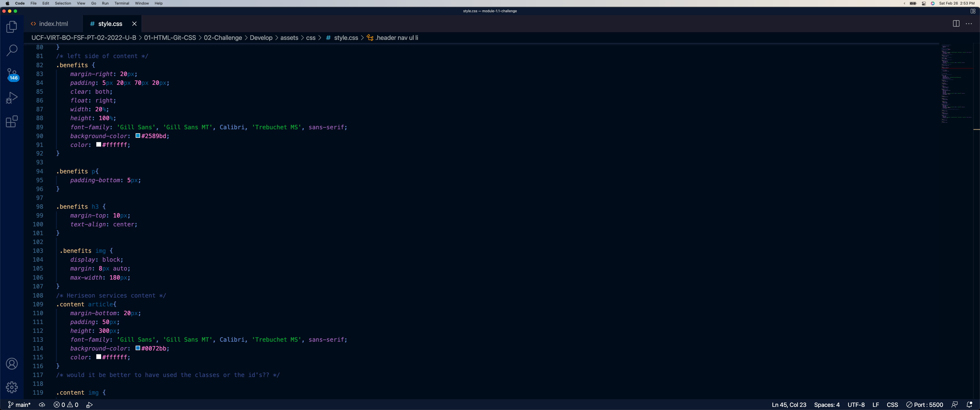Checkout a branch by clicking main*
Viewport: 980px width, 410px height.
pyautogui.click(x=19, y=405)
